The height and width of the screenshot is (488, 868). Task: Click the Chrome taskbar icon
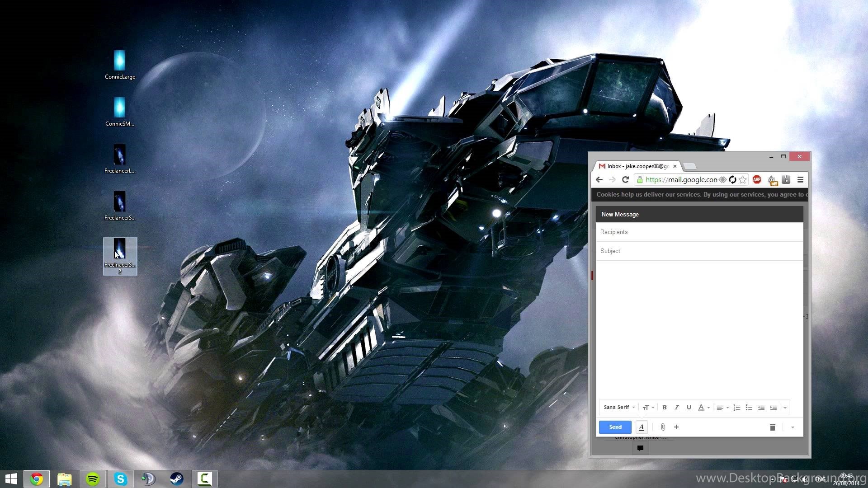coord(37,479)
